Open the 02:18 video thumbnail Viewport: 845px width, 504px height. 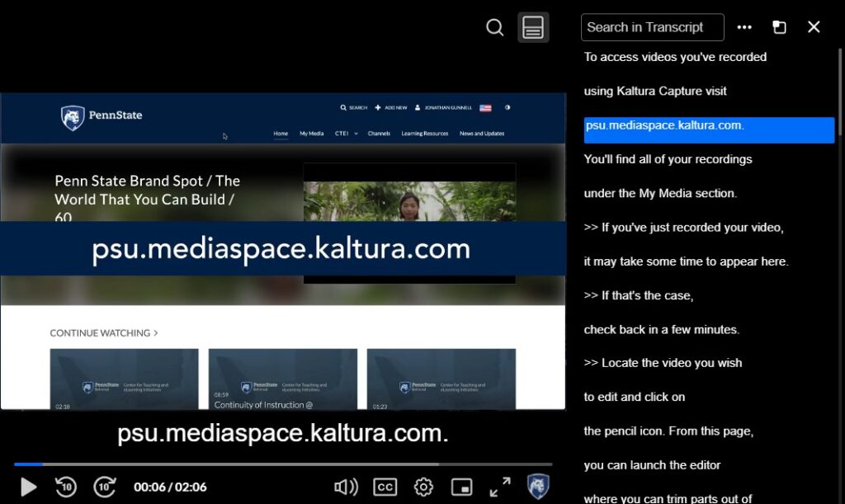pyautogui.click(x=124, y=379)
